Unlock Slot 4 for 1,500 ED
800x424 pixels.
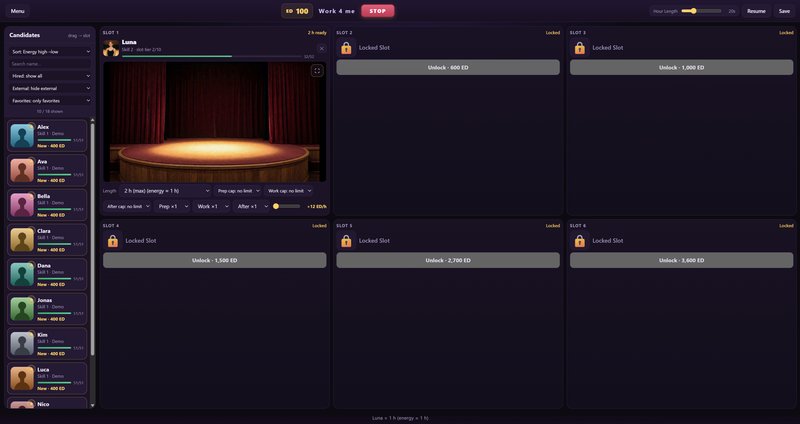(215, 260)
